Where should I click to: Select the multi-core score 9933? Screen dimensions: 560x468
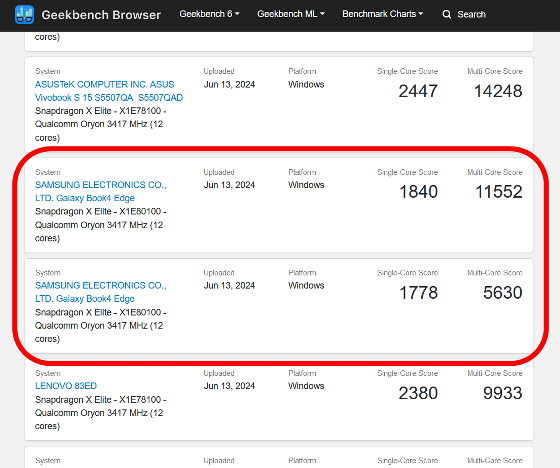tap(502, 393)
